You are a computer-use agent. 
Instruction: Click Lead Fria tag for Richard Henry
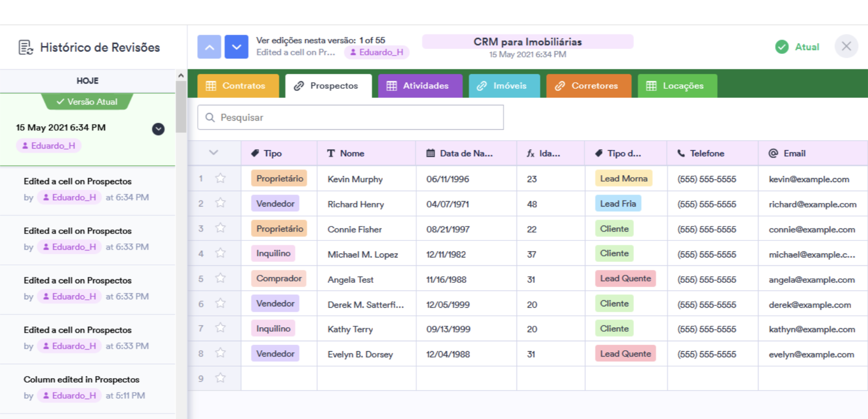(618, 204)
